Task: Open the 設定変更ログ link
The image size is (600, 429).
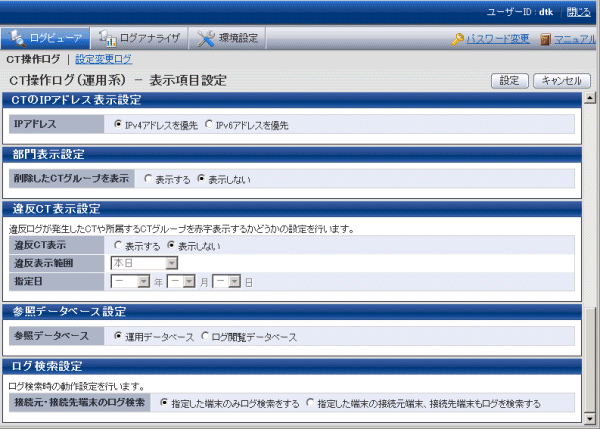Action: coord(103,59)
